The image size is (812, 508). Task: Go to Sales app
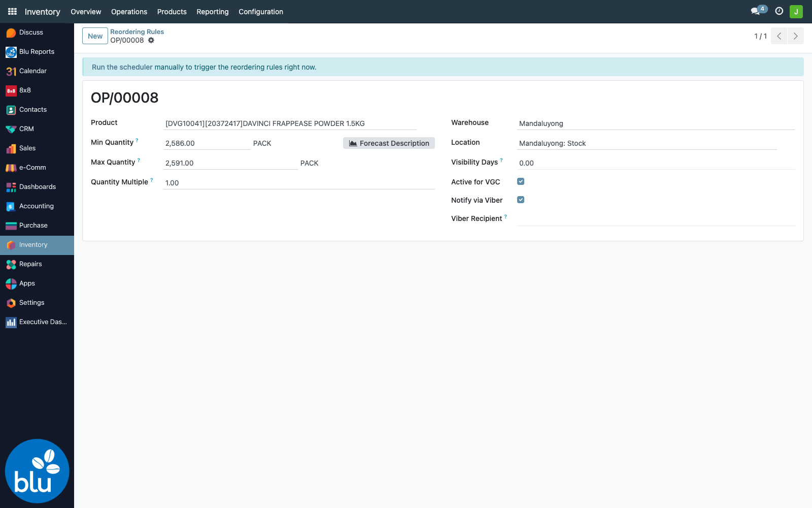coord(37,148)
